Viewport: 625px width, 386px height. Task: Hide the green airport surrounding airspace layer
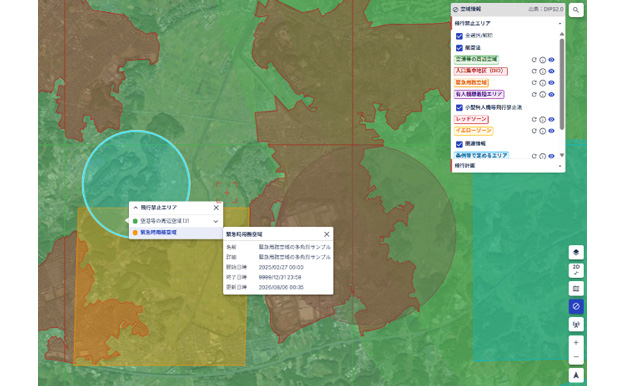click(x=551, y=60)
